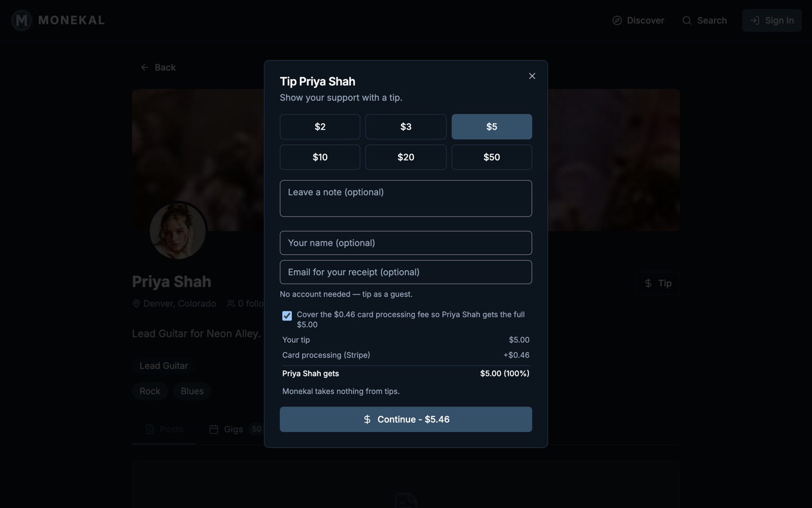Click the Gigs calendar icon
Image resolution: width=812 pixels, height=508 pixels.
pyautogui.click(x=214, y=429)
